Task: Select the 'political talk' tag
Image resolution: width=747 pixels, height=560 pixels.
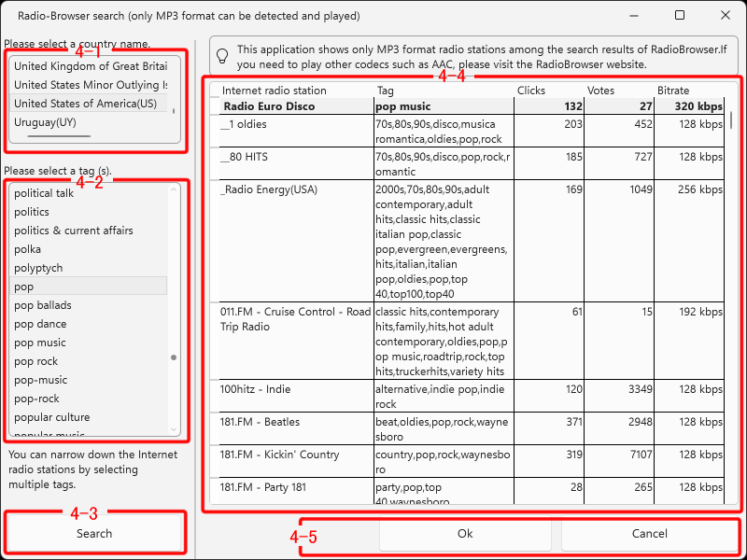Action: 44,193
